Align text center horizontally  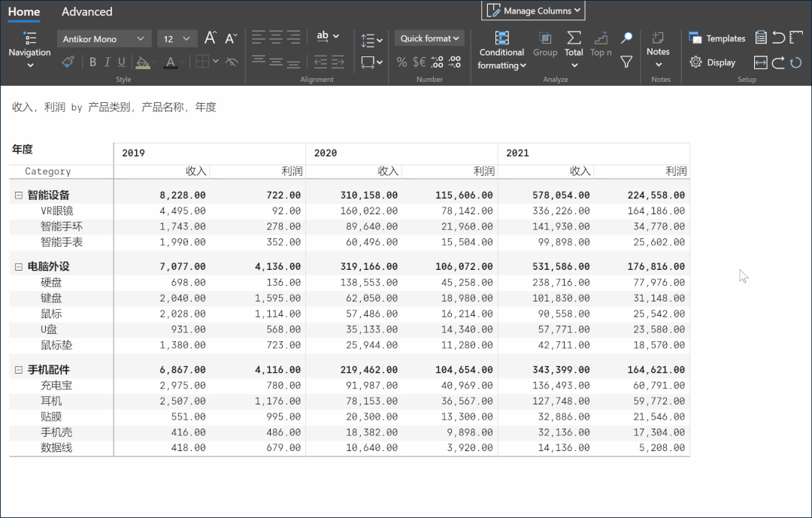276,37
